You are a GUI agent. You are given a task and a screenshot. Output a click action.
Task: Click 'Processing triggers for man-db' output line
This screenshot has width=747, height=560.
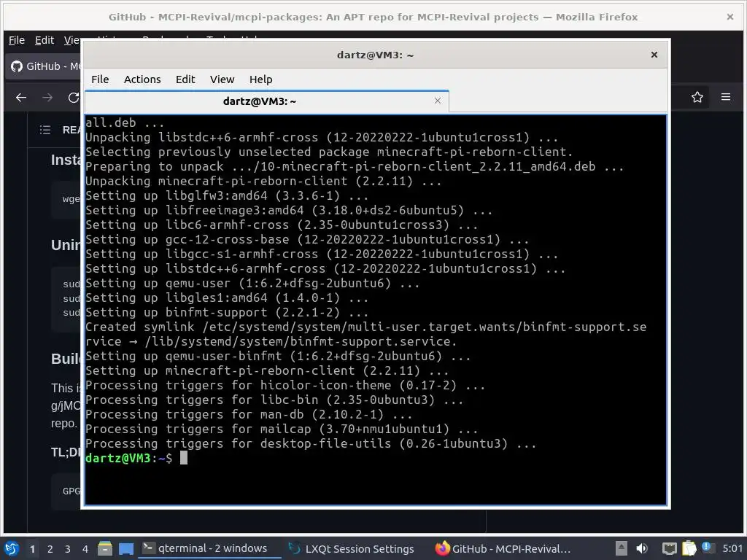[249, 414]
